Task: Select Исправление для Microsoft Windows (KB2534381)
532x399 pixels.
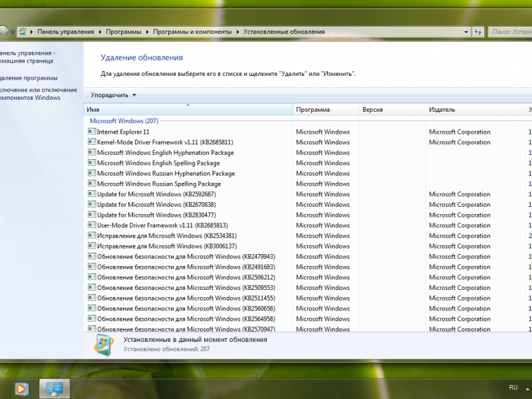Action: pyautogui.click(x=167, y=236)
